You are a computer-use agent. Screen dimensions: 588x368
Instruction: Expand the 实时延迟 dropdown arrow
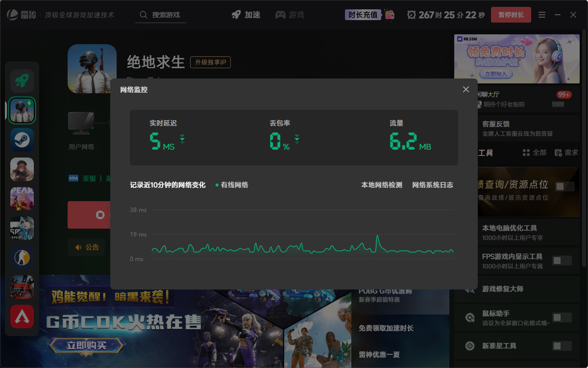(182, 140)
